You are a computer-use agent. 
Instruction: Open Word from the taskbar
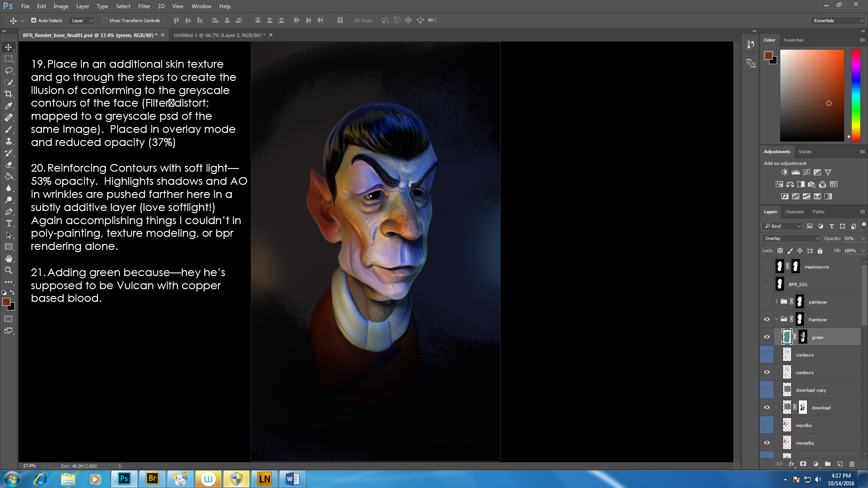click(x=292, y=479)
